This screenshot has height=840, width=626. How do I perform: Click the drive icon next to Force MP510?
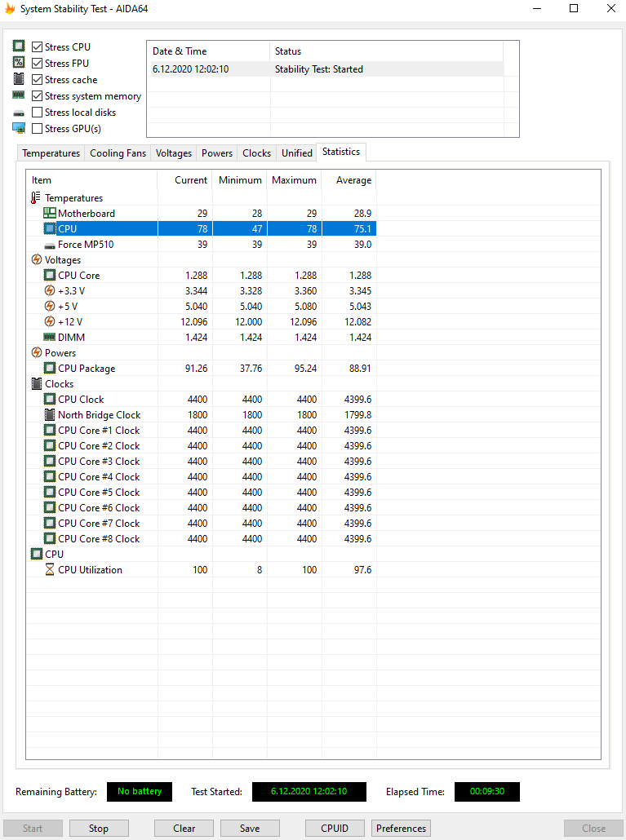50,245
